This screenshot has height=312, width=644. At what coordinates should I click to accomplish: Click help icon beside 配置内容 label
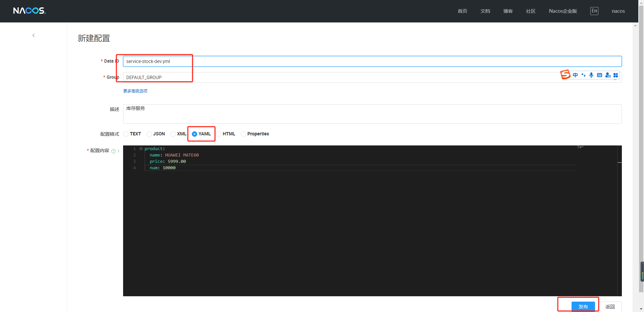tap(113, 151)
